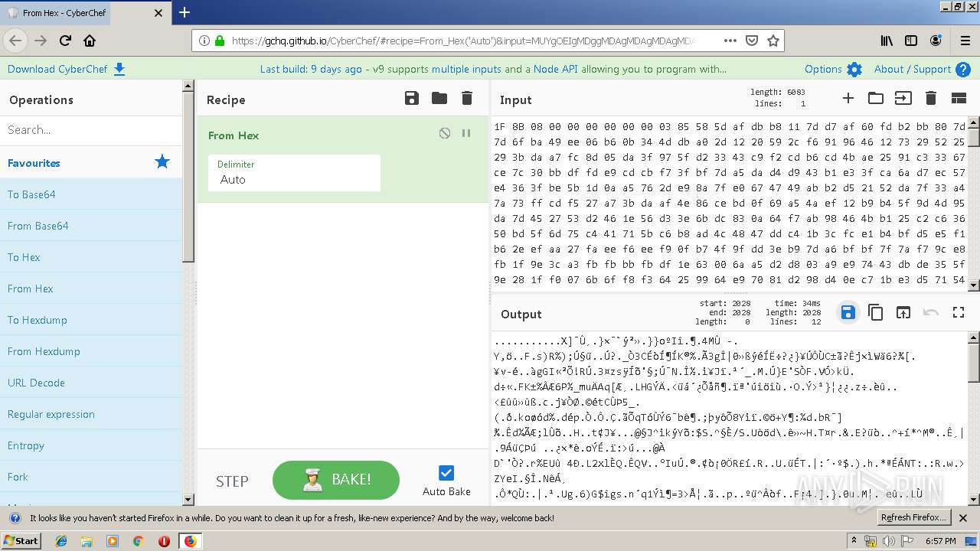This screenshot has width=980, height=551.
Task: Disable the From Hex operation
Action: [x=445, y=133]
